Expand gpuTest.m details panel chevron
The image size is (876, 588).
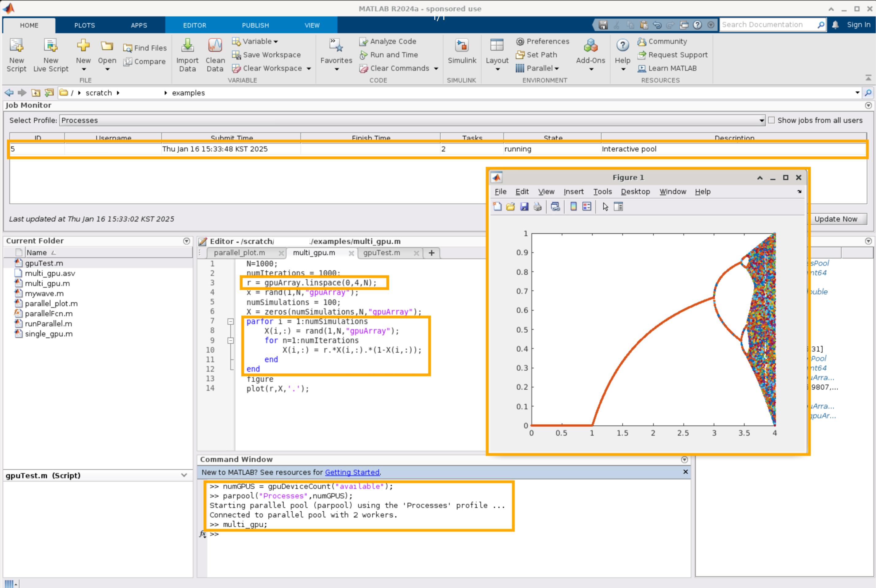point(184,475)
